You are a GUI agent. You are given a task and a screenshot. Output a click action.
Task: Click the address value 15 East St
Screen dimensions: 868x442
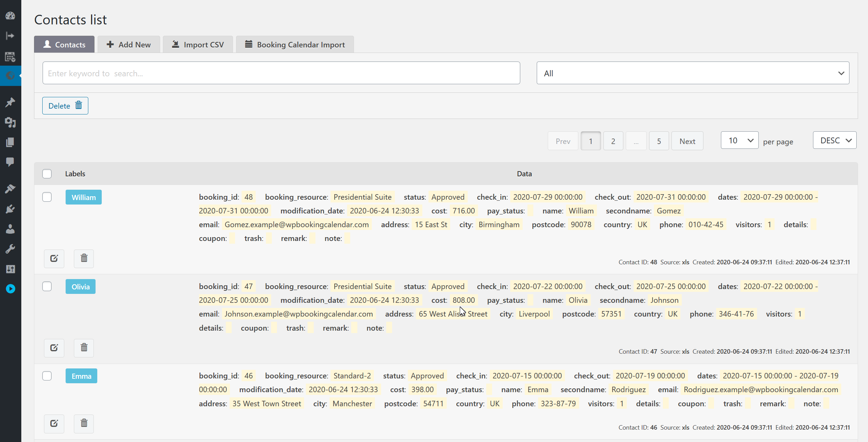point(431,224)
